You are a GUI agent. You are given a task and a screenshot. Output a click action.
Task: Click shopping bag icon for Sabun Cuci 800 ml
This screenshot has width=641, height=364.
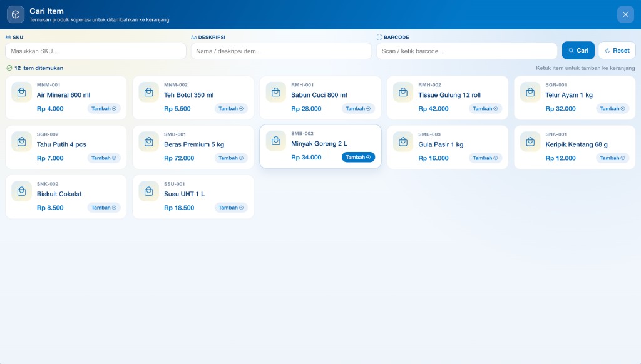[276, 93]
